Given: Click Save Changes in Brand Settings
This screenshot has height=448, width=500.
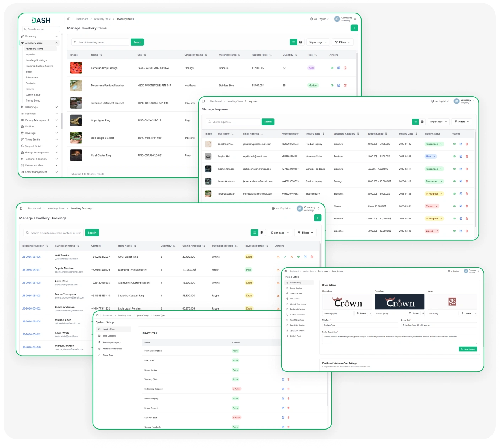Looking at the screenshot, I should (468, 349).
